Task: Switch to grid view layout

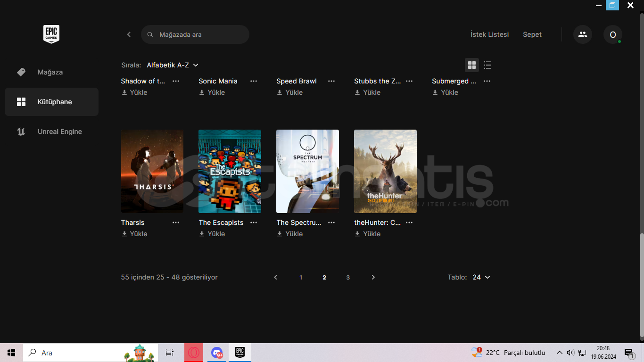Action: coord(472,65)
